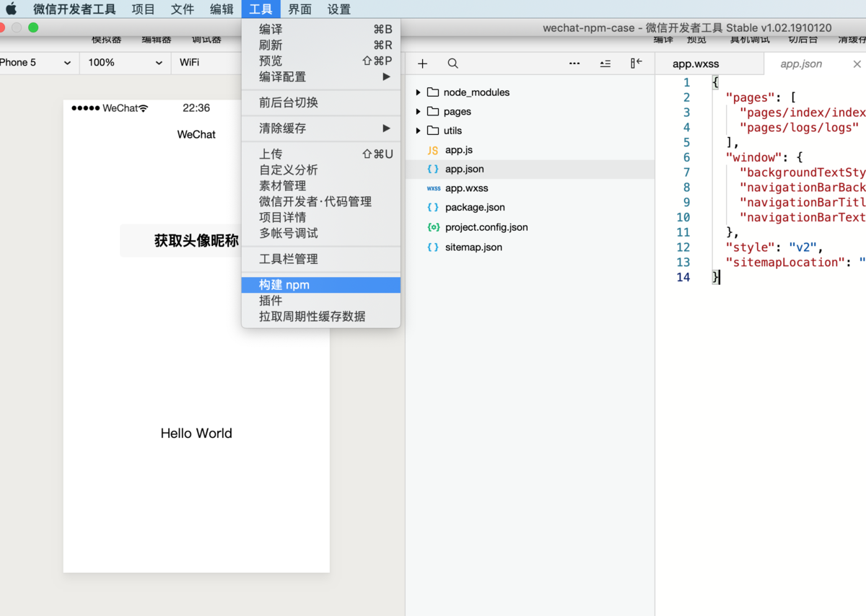Expand 编译配置 submenu
This screenshot has height=616, width=866.
pyautogui.click(x=321, y=77)
